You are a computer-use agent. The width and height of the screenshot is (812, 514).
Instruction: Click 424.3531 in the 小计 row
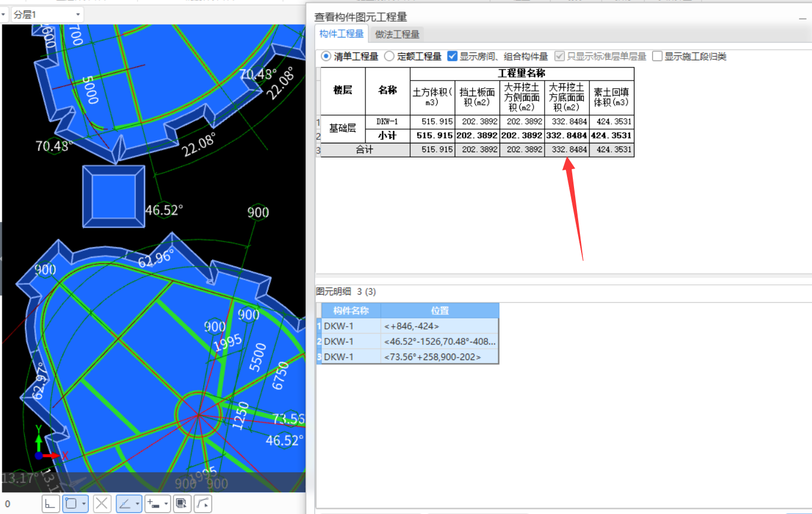click(x=612, y=136)
